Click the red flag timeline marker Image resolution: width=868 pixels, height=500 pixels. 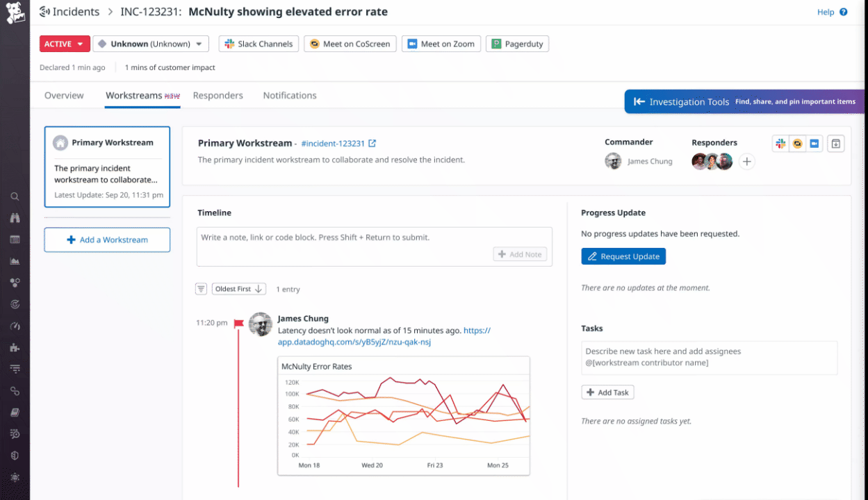pyautogui.click(x=238, y=323)
